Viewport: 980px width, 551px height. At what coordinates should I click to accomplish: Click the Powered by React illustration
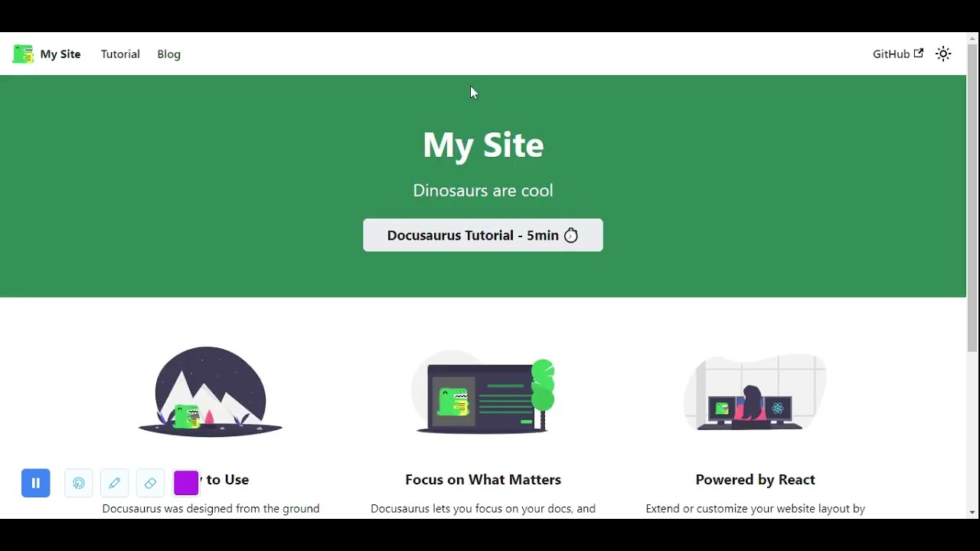pos(755,393)
